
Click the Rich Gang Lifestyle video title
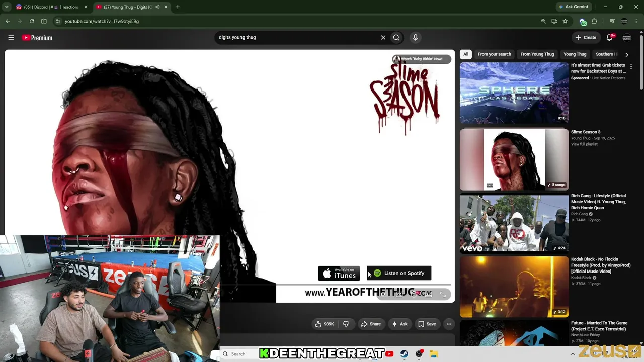pos(599,202)
